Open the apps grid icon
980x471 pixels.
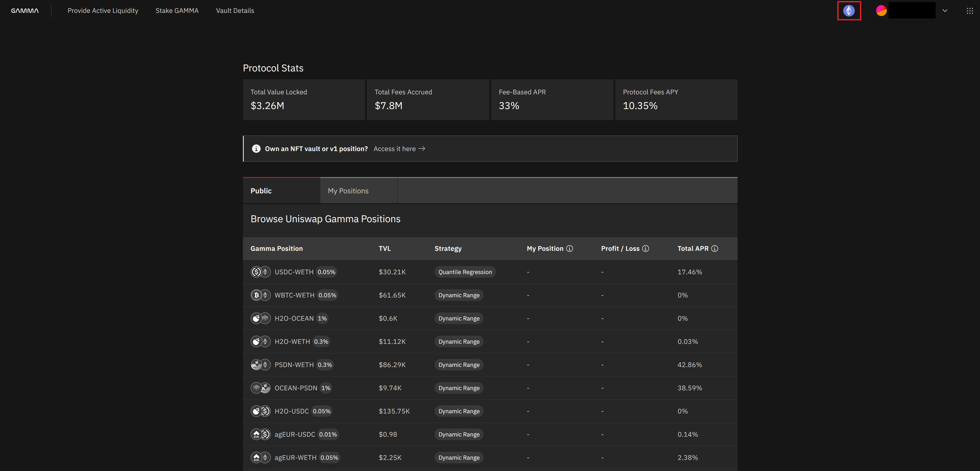(x=970, y=11)
